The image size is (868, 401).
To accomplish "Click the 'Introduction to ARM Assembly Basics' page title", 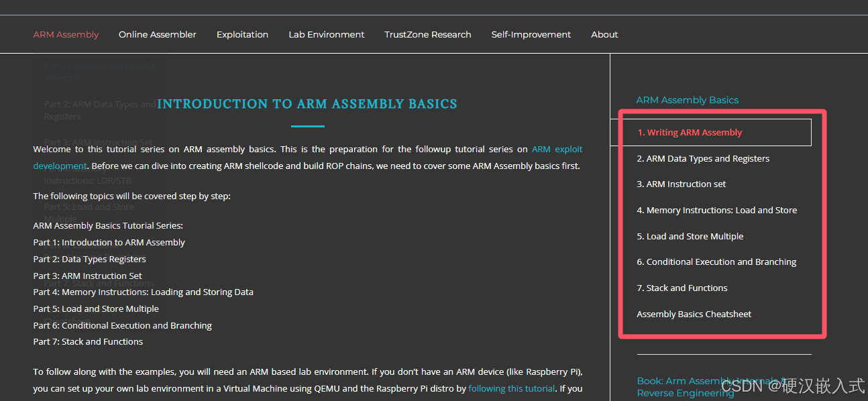I will pos(307,104).
